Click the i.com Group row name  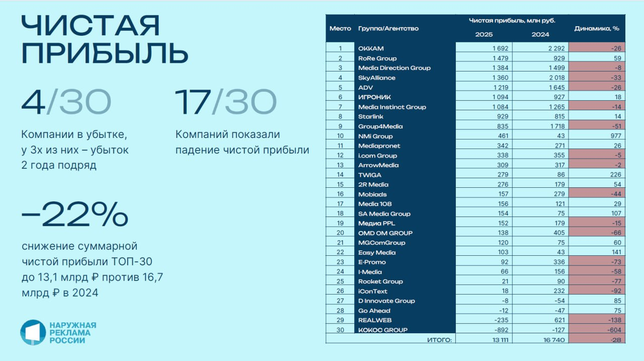pyautogui.click(x=377, y=155)
